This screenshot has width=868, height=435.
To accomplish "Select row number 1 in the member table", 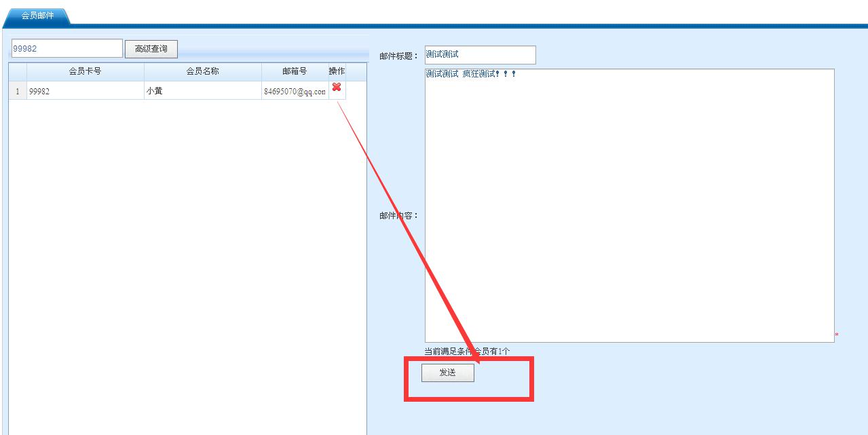I will [18, 91].
